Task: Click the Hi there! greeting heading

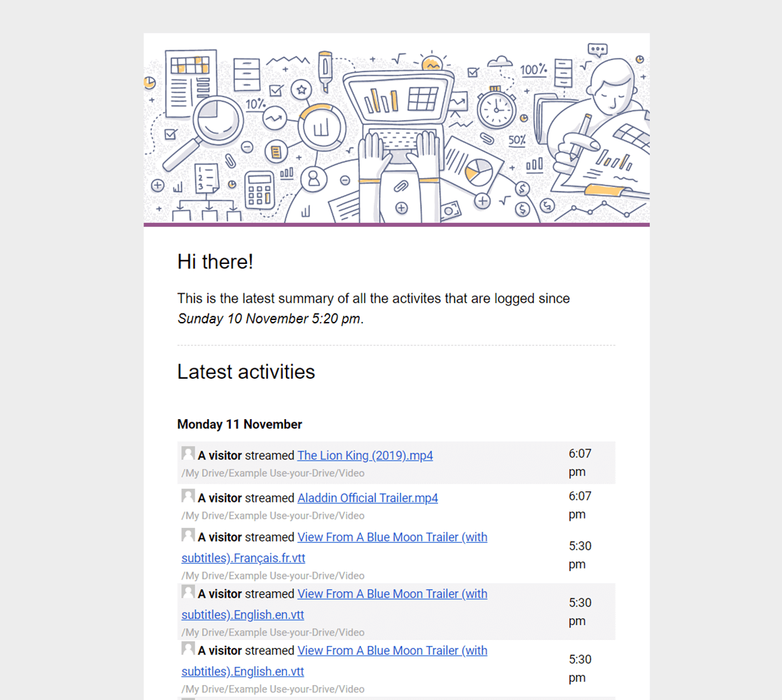Action: click(x=215, y=261)
